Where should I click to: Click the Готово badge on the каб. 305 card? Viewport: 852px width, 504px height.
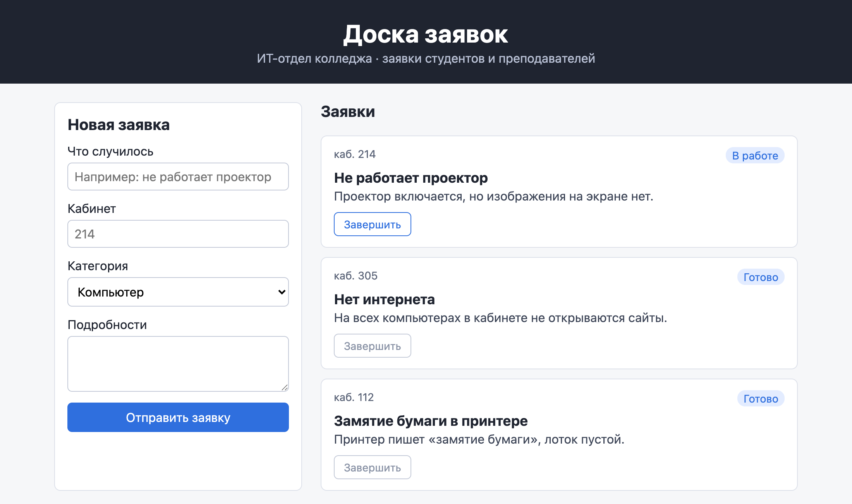761,277
